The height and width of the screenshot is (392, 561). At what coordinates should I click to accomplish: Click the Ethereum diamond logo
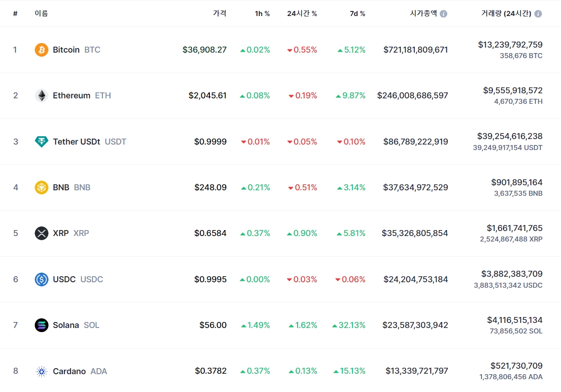[x=42, y=96]
